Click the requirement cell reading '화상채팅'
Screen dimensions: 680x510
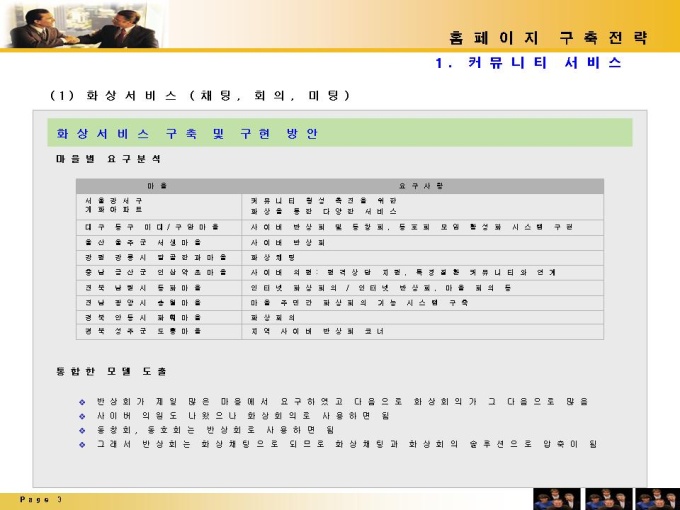pos(422,258)
